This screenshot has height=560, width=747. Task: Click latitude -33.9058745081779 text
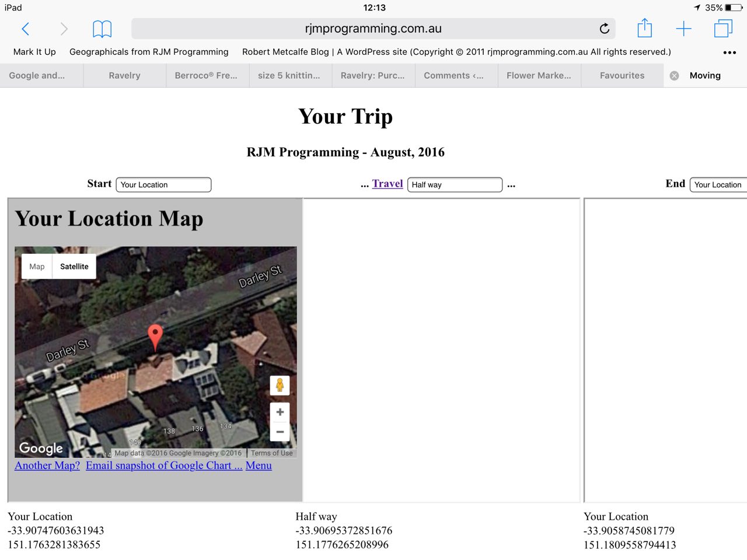pyautogui.click(x=629, y=531)
